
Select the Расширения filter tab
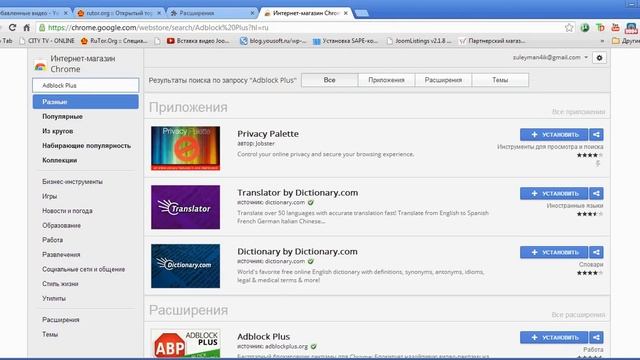(x=443, y=80)
